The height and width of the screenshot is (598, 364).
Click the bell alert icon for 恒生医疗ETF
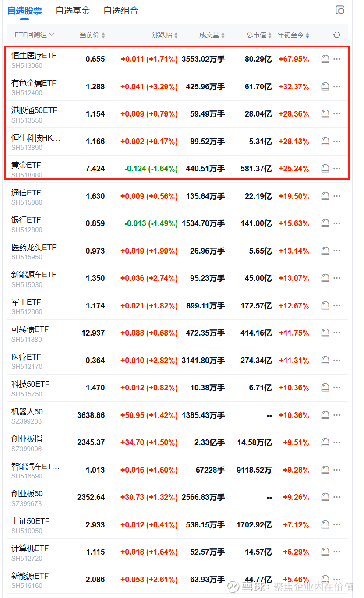[x=325, y=59]
